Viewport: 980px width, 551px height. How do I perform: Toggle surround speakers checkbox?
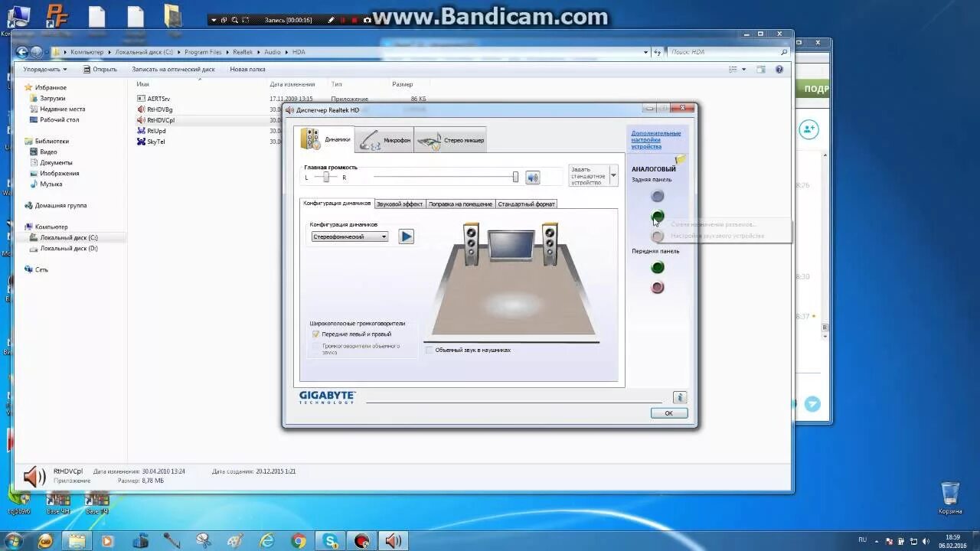pyautogui.click(x=315, y=347)
